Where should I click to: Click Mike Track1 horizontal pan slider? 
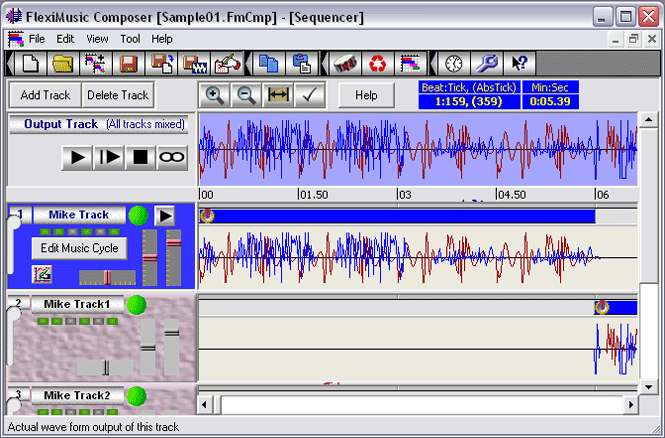tap(105, 367)
